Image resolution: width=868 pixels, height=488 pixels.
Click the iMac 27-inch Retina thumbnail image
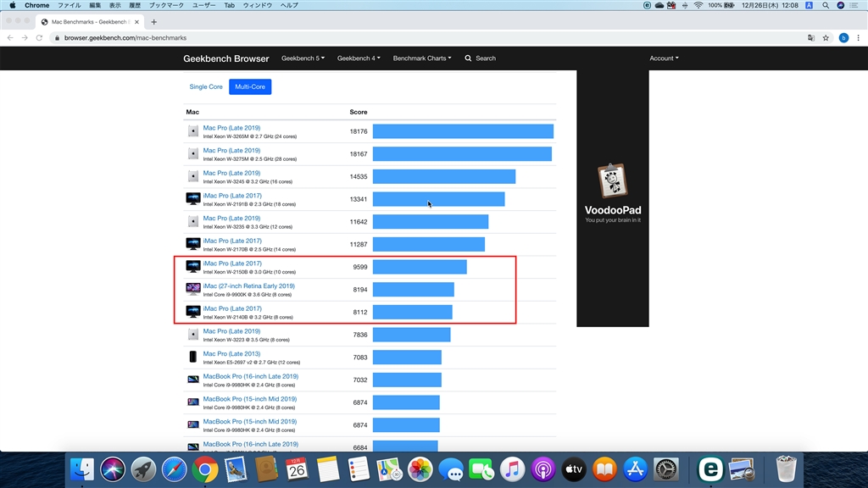192,289
